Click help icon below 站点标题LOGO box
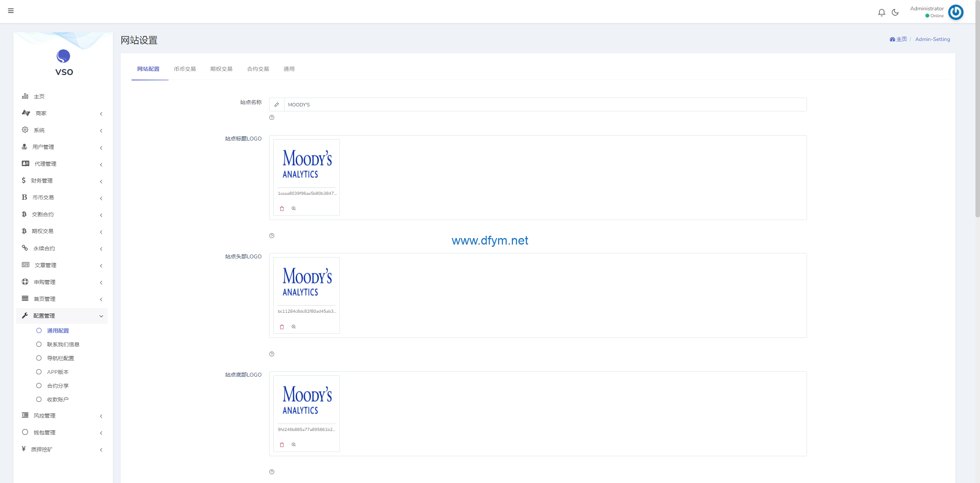The width and height of the screenshot is (980, 483). click(x=272, y=236)
